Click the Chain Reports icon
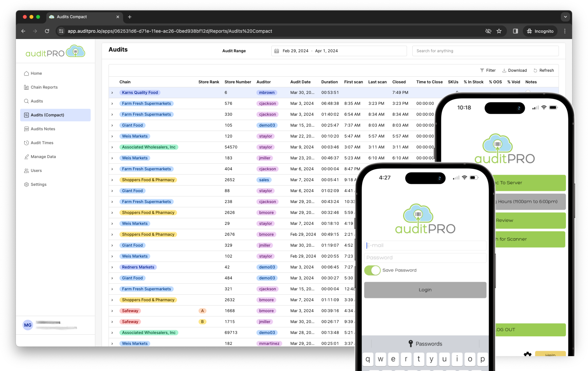The image size is (588, 371). 26,87
